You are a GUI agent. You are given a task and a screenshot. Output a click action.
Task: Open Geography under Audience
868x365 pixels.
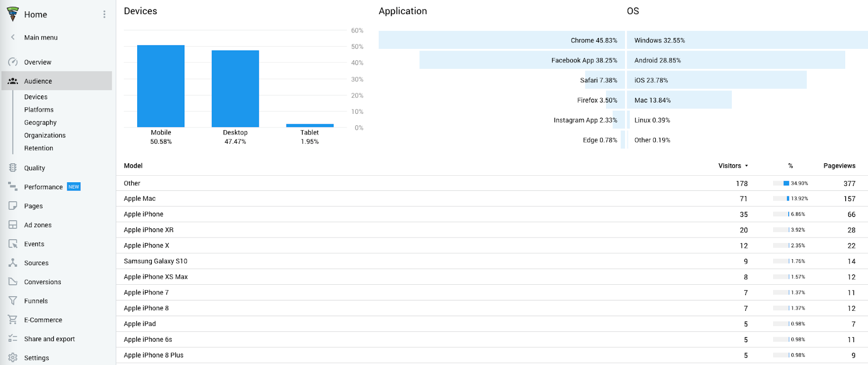pyautogui.click(x=40, y=123)
